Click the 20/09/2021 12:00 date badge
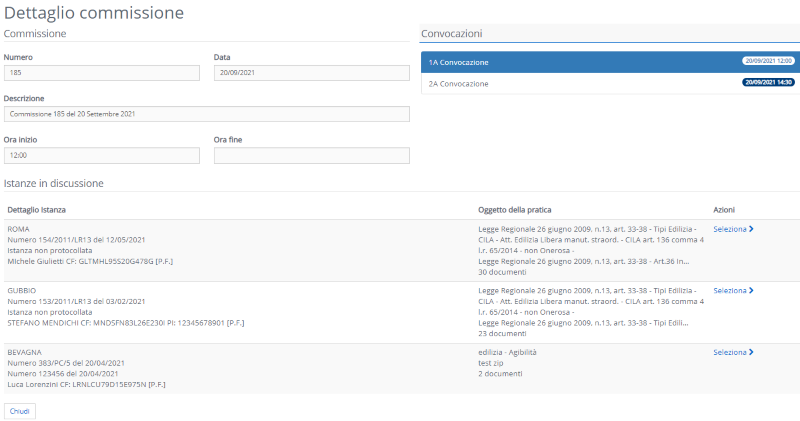The height and width of the screenshot is (421, 800). coord(768,61)
